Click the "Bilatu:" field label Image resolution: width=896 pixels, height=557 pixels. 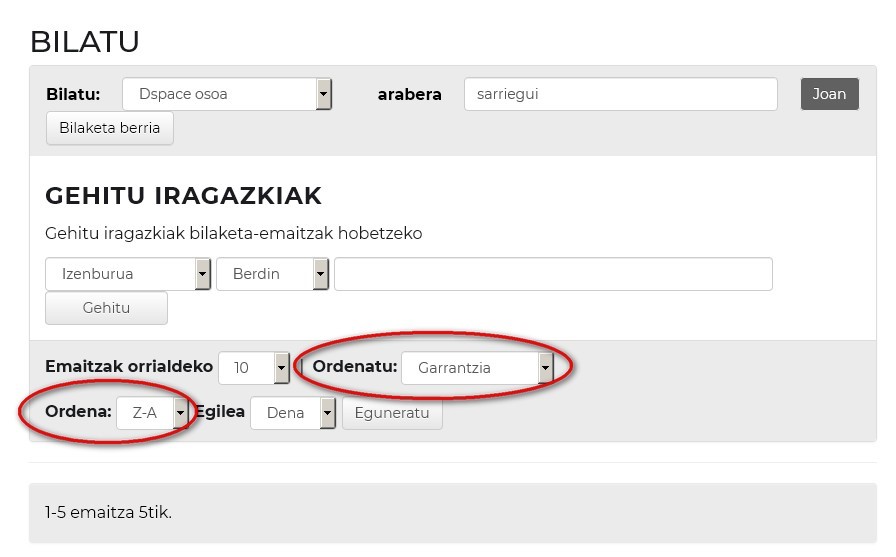click(73, 94)
